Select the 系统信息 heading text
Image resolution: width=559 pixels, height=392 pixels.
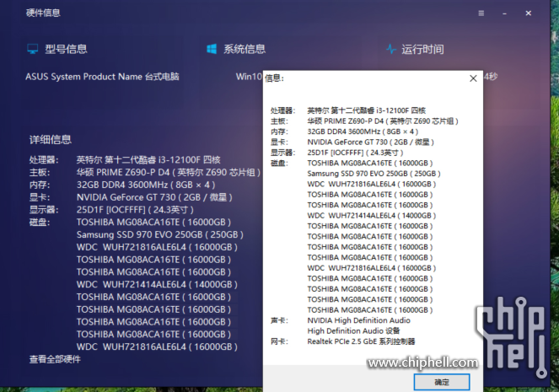point(245,49)
